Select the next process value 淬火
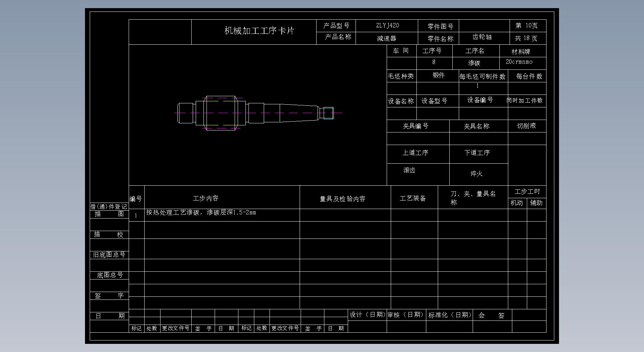The width and height of the screenshot is (644, 352). click(476, 173)
